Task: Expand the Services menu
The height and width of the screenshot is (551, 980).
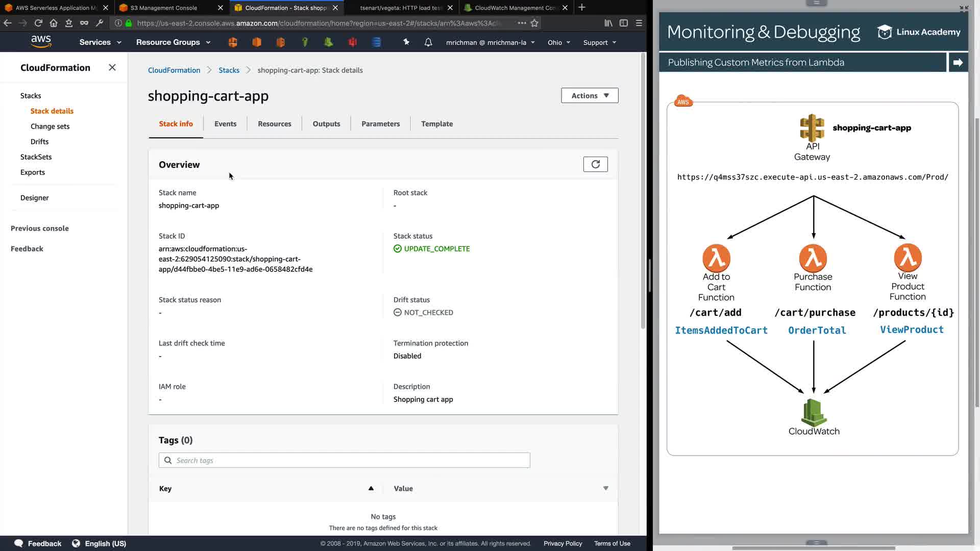Action: [x=100, y=42]
